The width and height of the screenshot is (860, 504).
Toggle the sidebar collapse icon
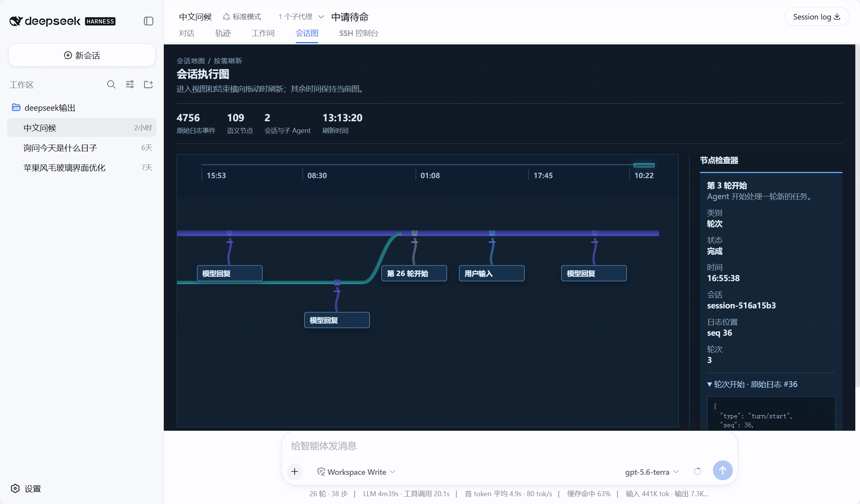click(x=149, y=21)
